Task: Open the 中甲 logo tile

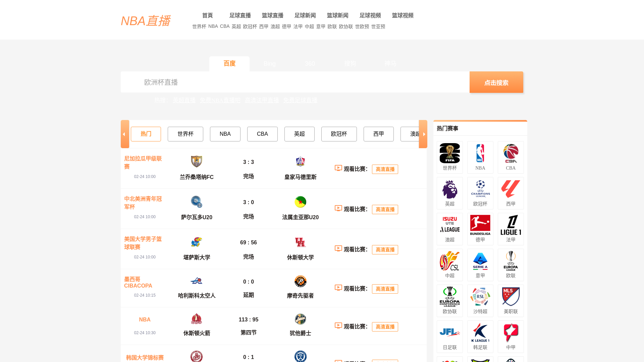Action: pos(511,337)
